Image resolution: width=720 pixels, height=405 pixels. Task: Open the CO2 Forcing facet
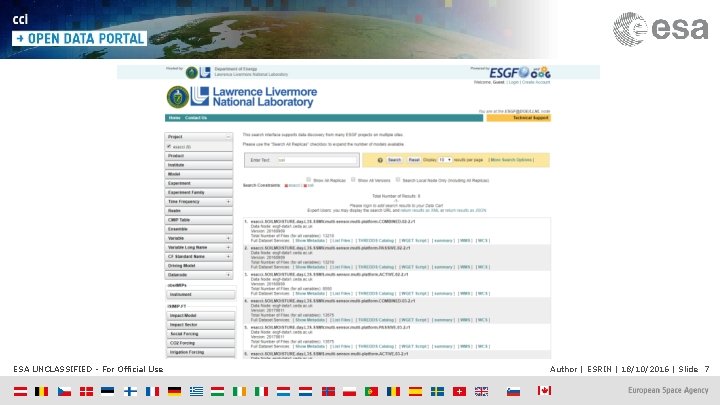[200, 343]
